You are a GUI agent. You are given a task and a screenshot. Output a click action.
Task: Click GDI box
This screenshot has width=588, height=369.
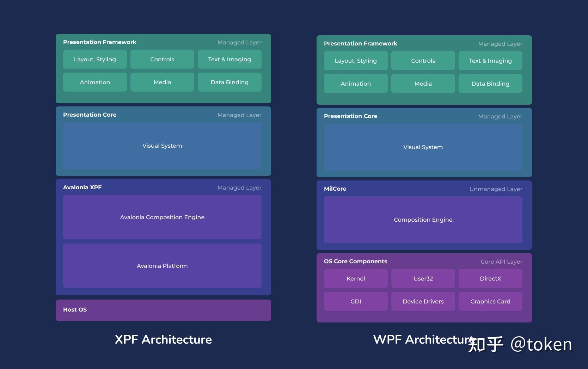pos(356,301)
